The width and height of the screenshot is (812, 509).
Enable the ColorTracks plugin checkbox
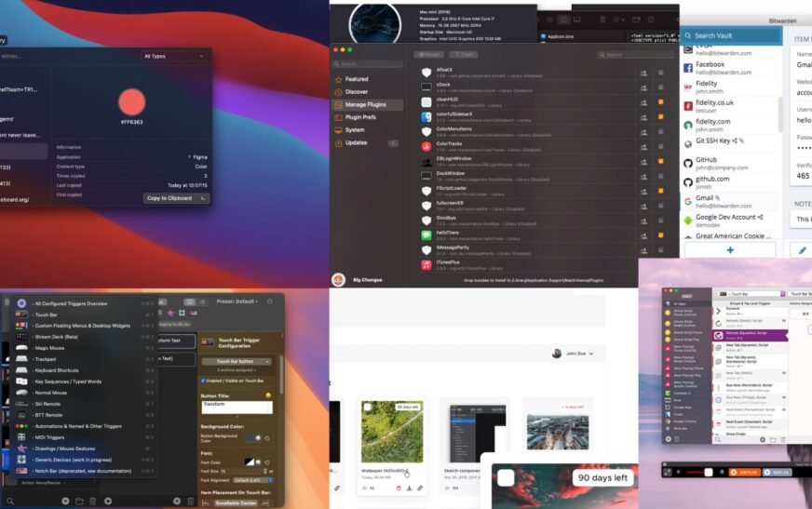tap(661, 147)
